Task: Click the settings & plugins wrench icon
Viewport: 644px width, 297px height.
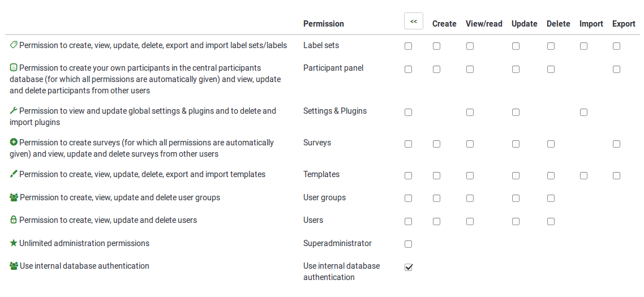Action: (x=14, y=110)
